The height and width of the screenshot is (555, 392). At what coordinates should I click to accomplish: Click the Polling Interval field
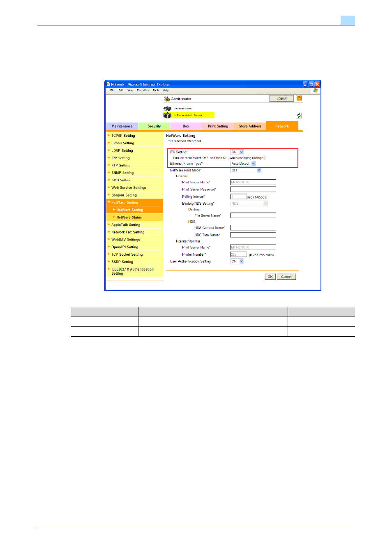(239, 197)
